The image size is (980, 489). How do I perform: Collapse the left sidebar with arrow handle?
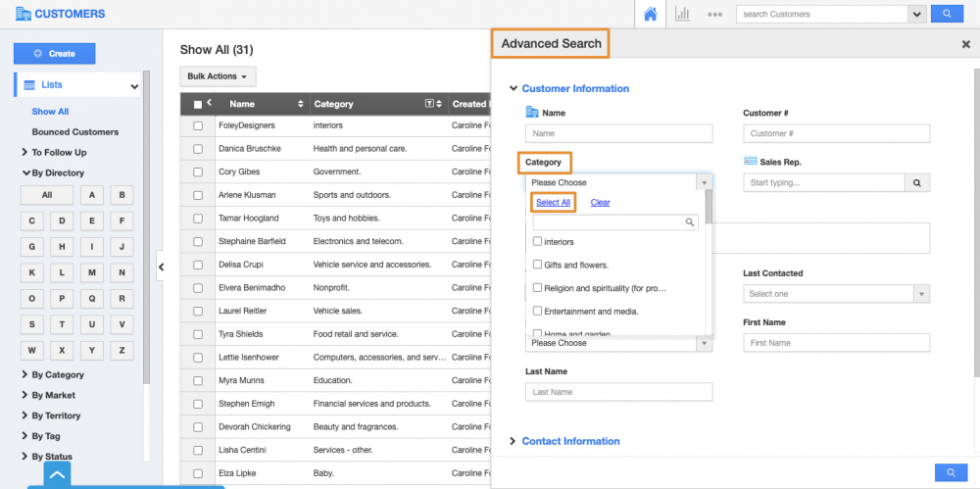(x=161, y=267)
